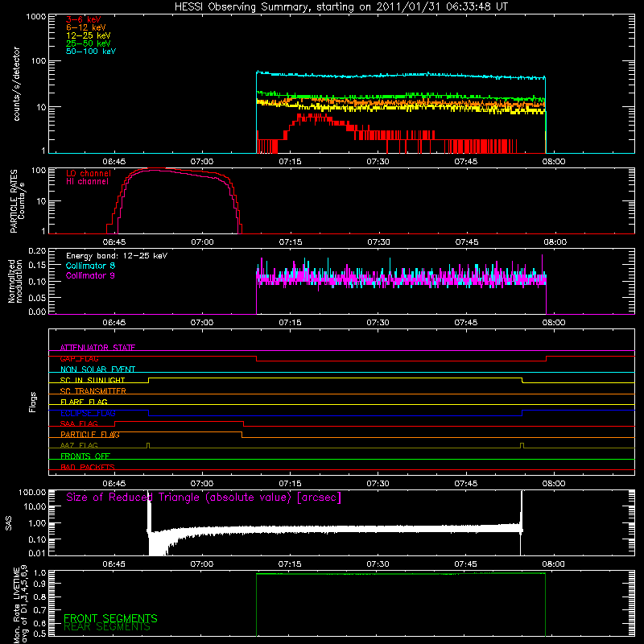Click the white SAS reduced triangle trace
644x644 pixels.
pos(335,529)
